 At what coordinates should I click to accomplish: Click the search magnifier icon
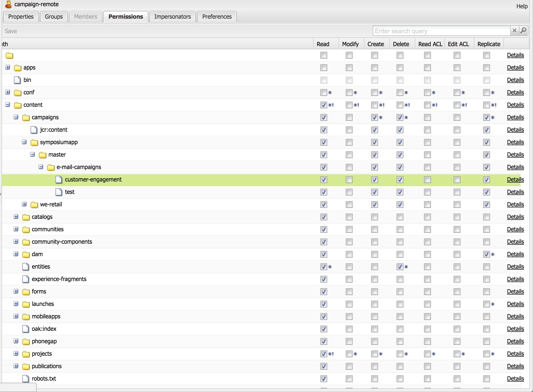click(523, 31)
